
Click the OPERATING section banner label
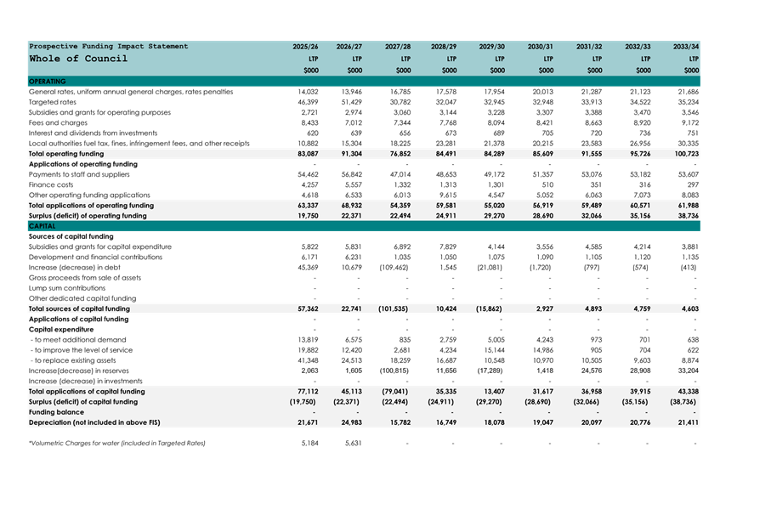pos(48,81)
